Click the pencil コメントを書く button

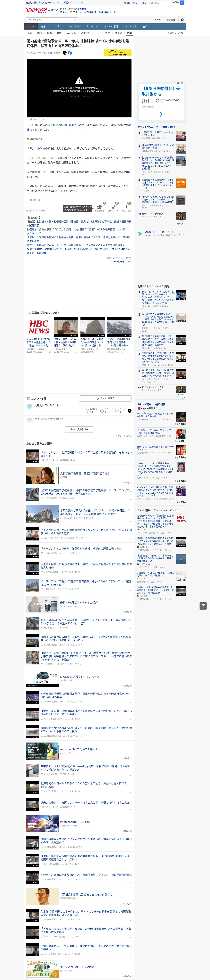click(x=105, y=398)
